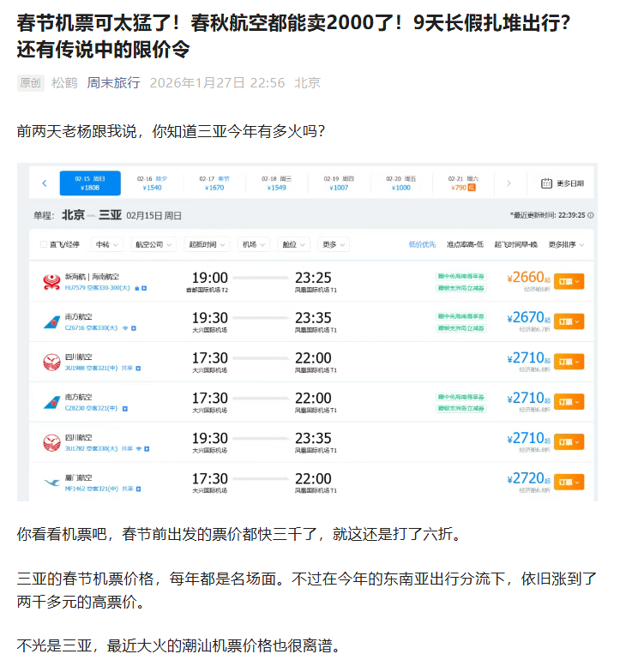Click 订票 button on the CZ8230 row
The width and height of the screenshot is (626, 672).
[569, 402]
